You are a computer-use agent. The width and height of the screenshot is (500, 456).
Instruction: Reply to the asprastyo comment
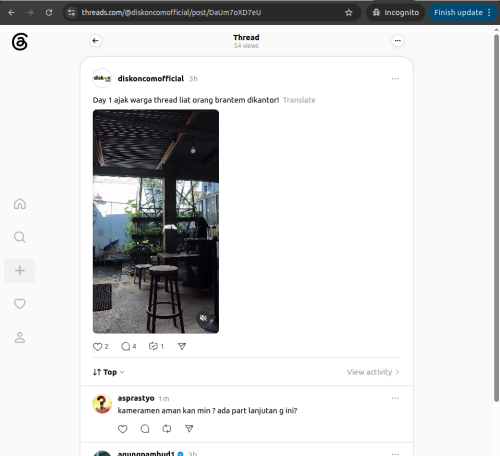pyautogui.click(x=145, y=429)
